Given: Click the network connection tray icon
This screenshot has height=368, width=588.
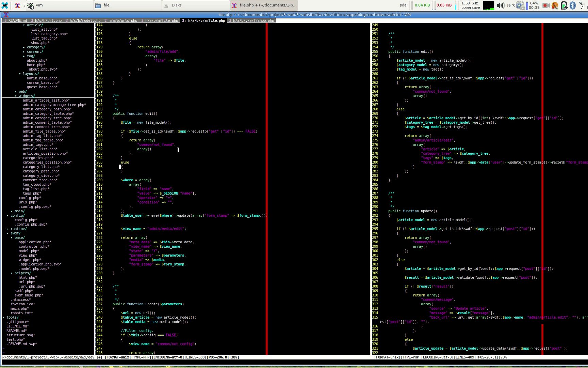Looking at the screenshot, I should pos(582,5).
